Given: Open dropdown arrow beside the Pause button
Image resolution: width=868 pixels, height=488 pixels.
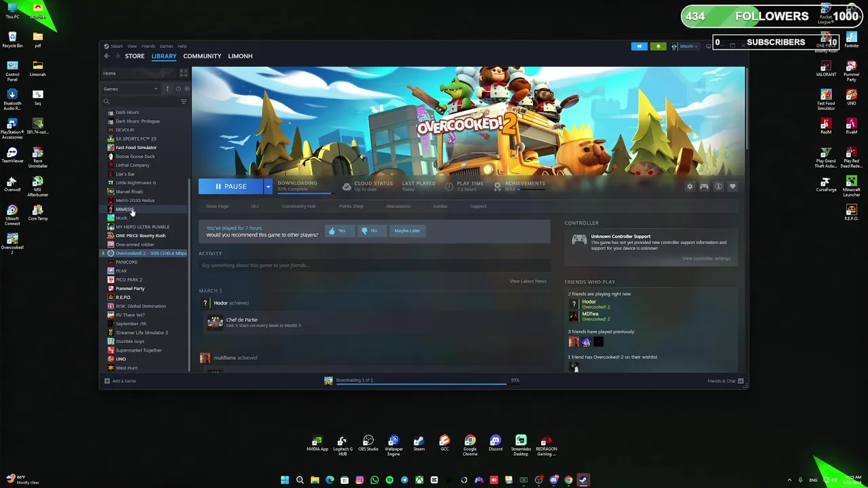Looking at the screenshot, I should (268, 186).
